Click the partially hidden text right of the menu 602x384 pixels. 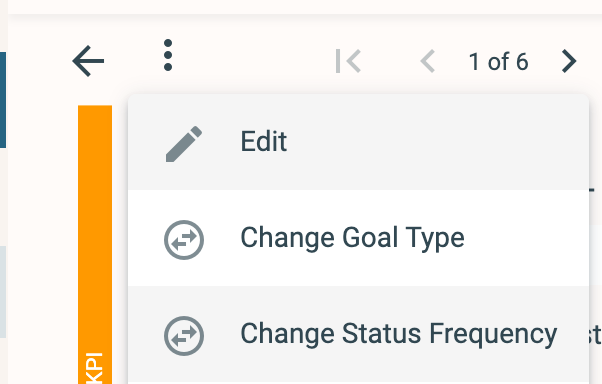pos(595,336)
